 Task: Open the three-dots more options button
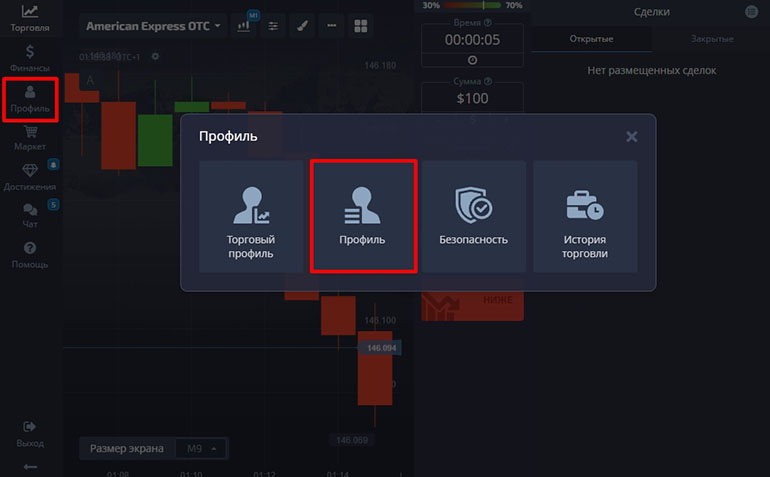[331, 26]
